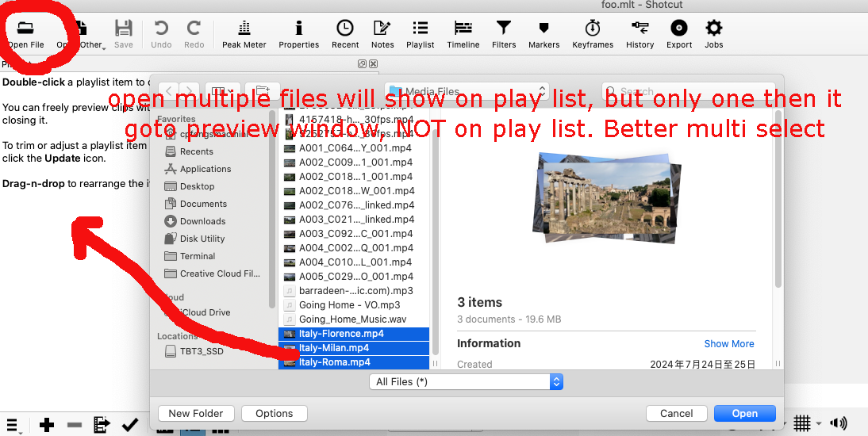Open the Peak Meter panel
The width and height of the screenshot is (868, 436).
coord(244,34)
